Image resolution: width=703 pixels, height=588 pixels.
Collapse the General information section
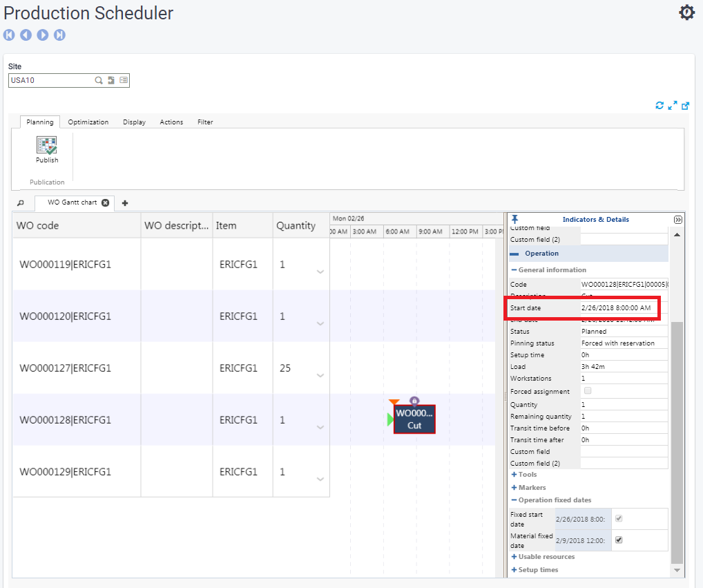click(514, 270)
